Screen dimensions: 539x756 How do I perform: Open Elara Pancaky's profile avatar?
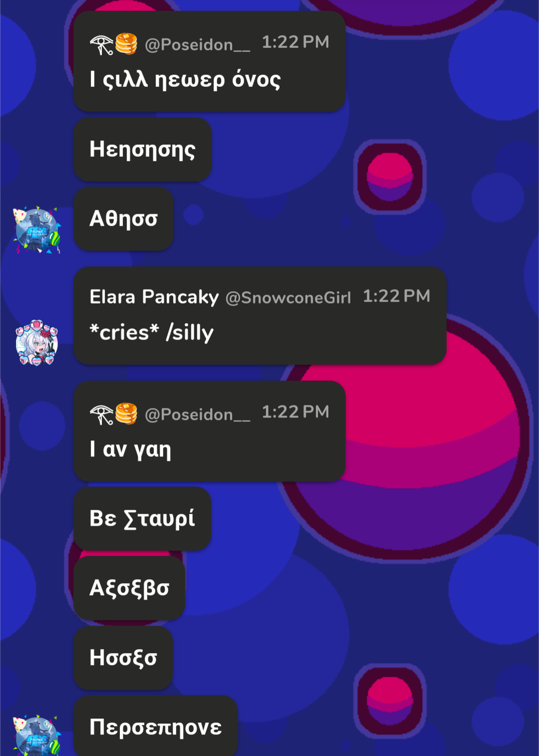point(37,343)
